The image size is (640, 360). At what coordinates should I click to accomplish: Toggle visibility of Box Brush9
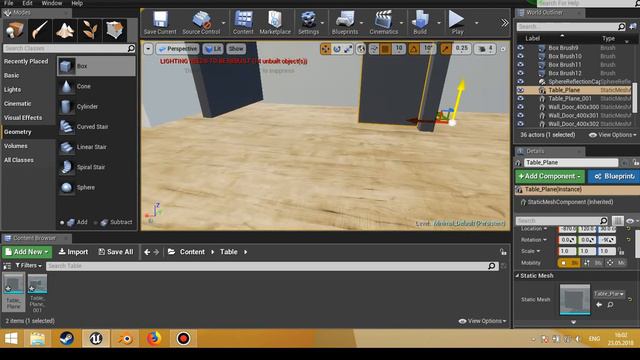pyautogui.click(x=520, y=48)
